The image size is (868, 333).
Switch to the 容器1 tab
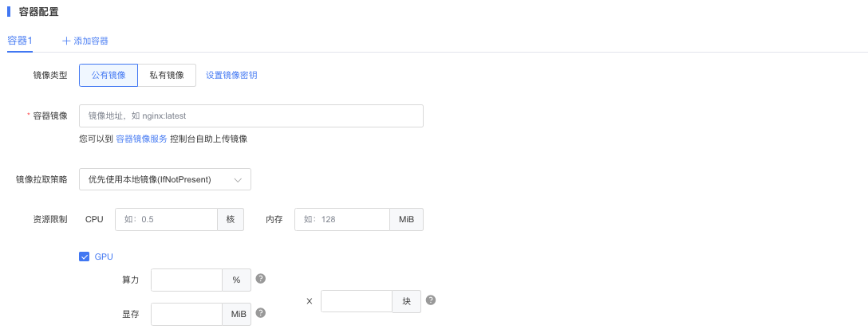point(20,41)
